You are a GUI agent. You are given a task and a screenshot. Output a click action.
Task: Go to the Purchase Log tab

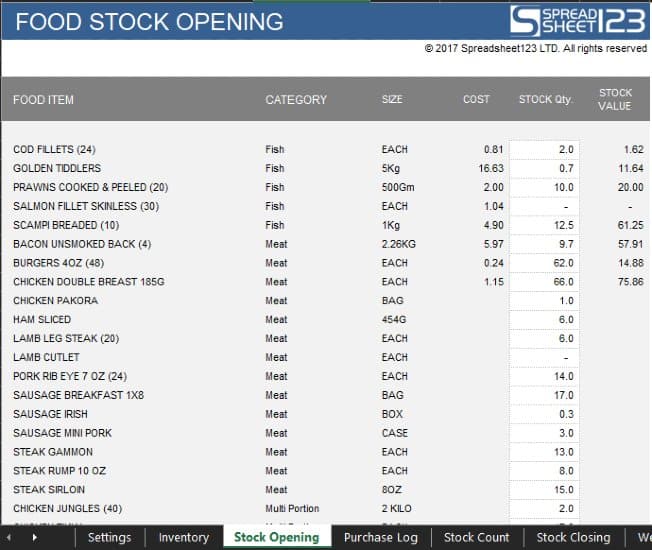(380, 537)
